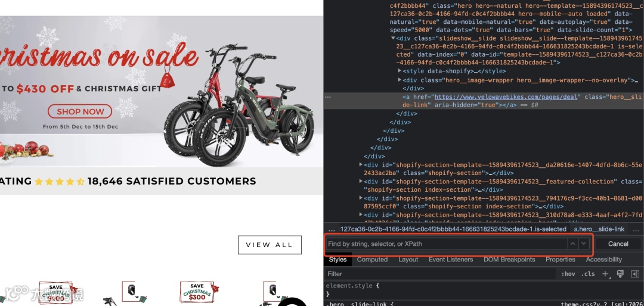Focus the styles Filter field
The image size is (644, 306).
tap(439, 274)
